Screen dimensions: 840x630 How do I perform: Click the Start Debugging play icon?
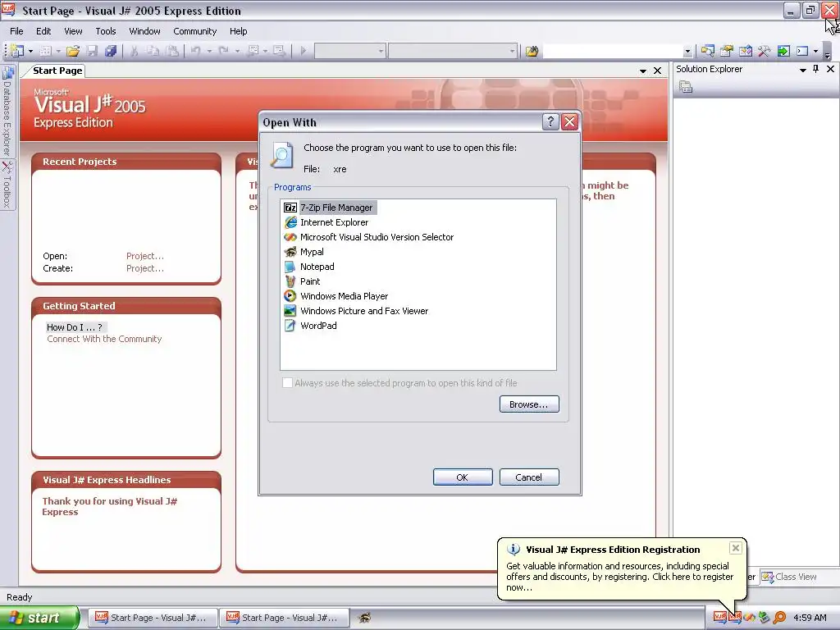(x=304, y=51)
